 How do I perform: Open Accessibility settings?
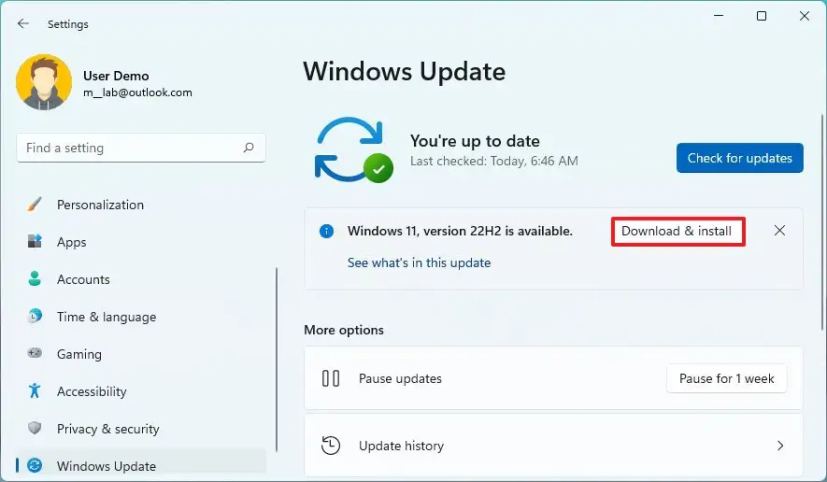coord(92,392)
